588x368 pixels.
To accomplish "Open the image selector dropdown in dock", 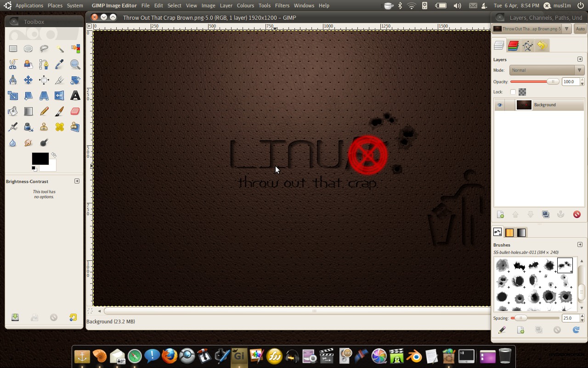I will coord(531,29).
